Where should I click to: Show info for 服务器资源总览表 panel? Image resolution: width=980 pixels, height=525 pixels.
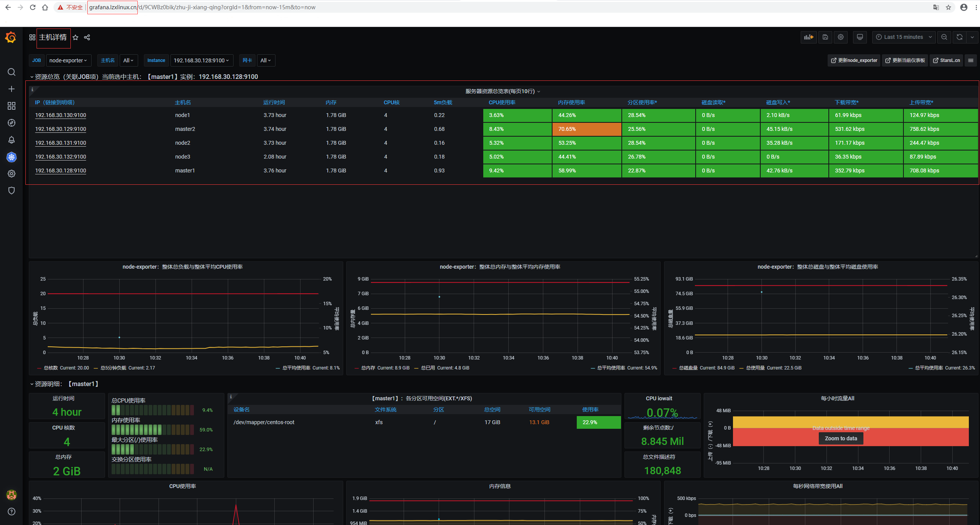[32, 89]
